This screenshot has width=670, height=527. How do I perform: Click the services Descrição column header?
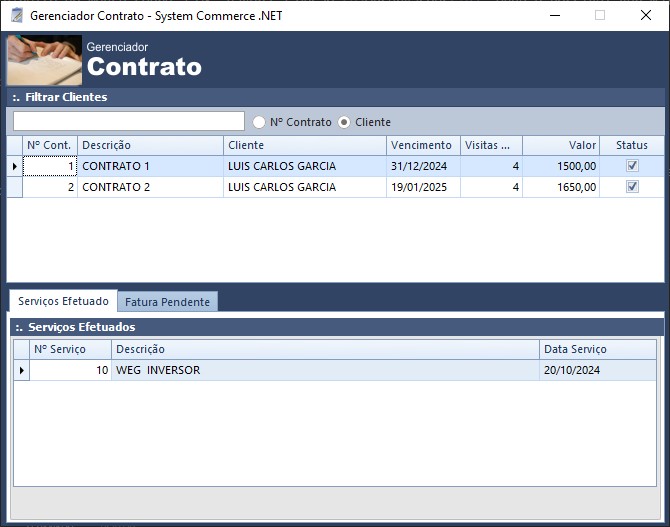(x=325, y=349)
